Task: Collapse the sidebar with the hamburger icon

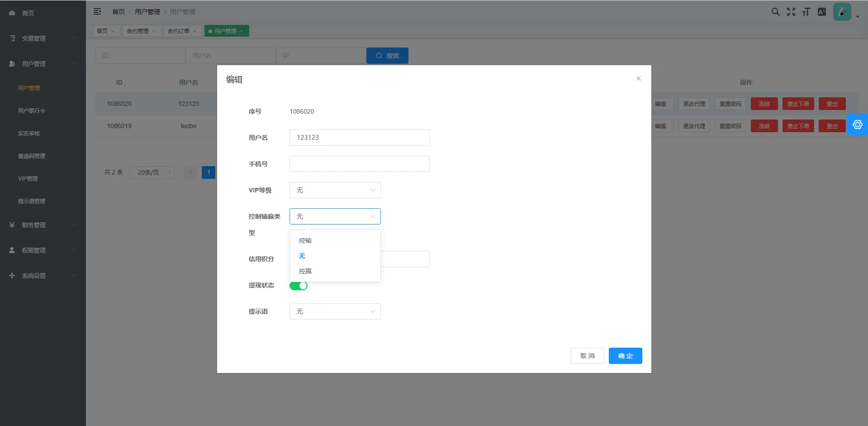Action: tap(97, 11)
